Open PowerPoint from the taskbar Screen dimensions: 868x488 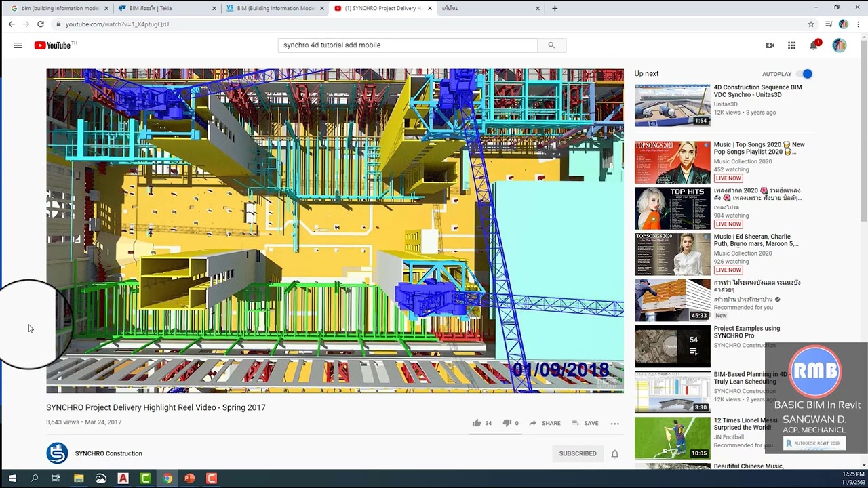[189, 479]
